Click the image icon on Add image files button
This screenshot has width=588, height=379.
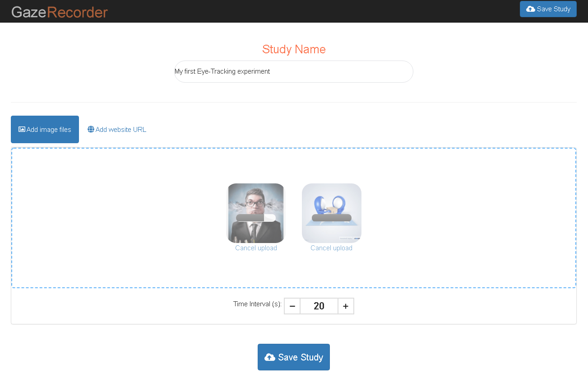coord(21,129)
